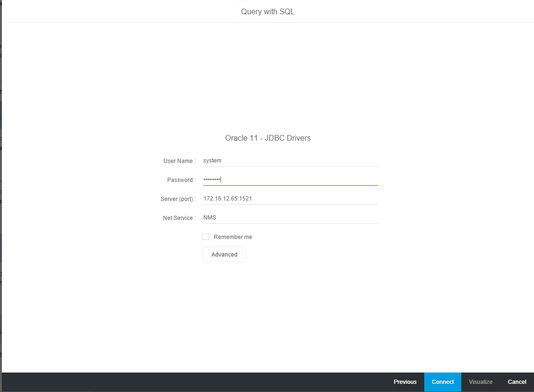Click the 'User Name :' label
This screenshot has width=534, height=392.
(x=180, y=161)
